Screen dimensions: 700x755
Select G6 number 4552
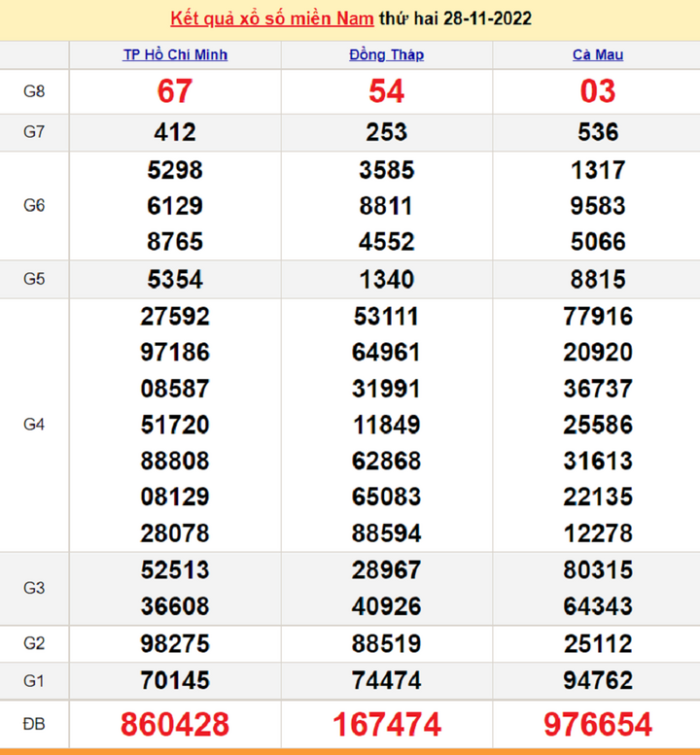click(386, 242)
